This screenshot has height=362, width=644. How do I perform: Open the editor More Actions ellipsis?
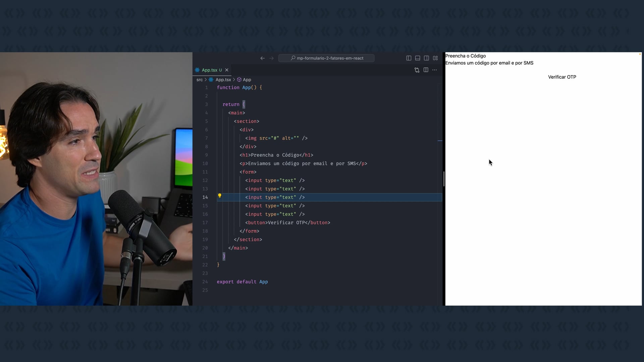(x=435, y=70)
